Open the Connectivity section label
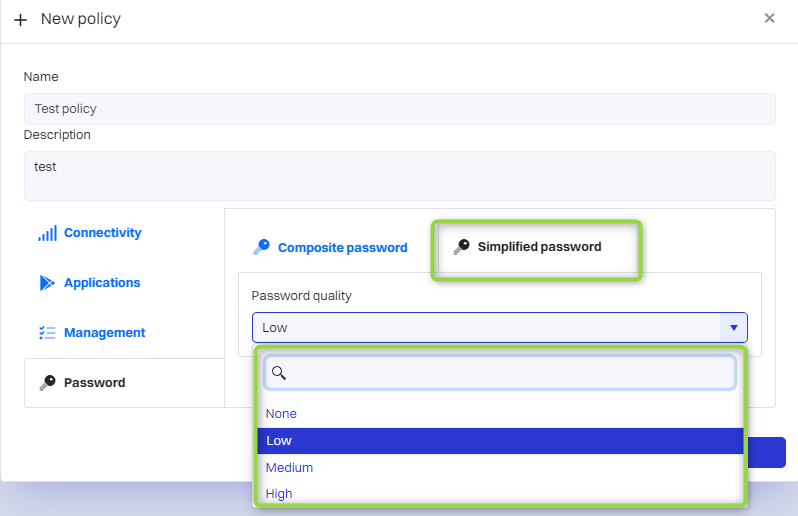The image size is (798, 516). [x=102, y=233]
